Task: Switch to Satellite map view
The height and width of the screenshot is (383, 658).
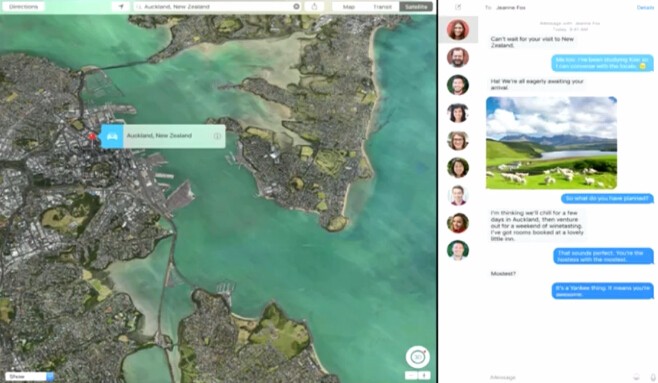Action: [416, 7]
